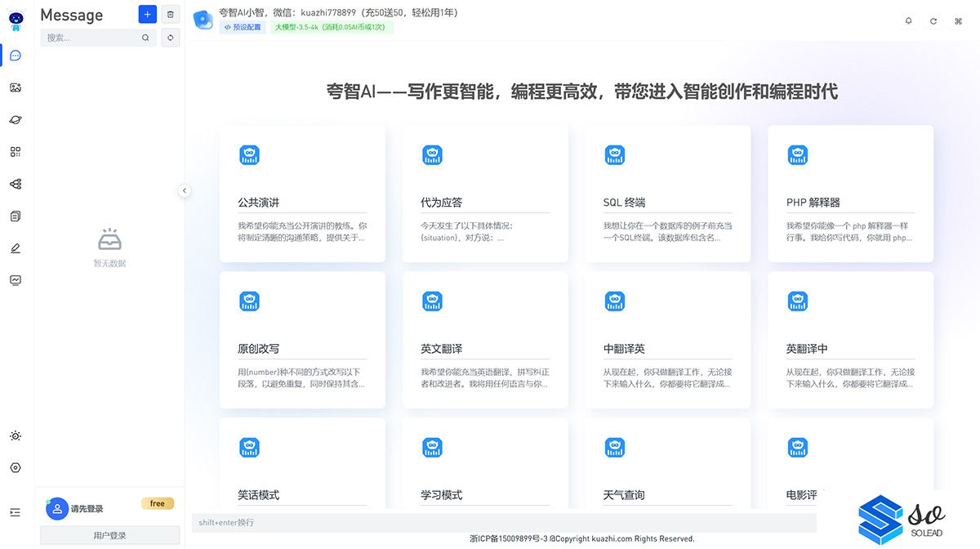Open notifications bell icon
Viewport: 980px width, 549px height.
908,21
